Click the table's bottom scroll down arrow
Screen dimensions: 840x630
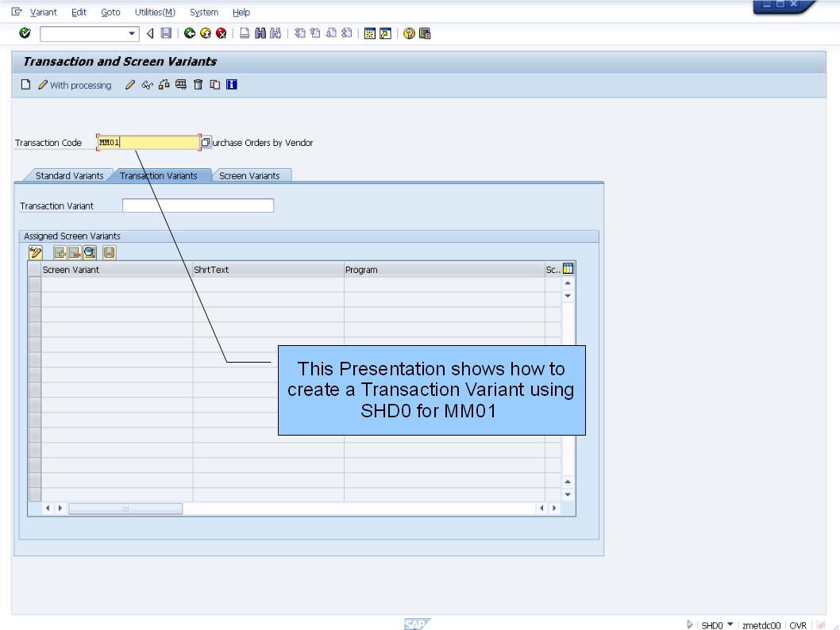568,494
